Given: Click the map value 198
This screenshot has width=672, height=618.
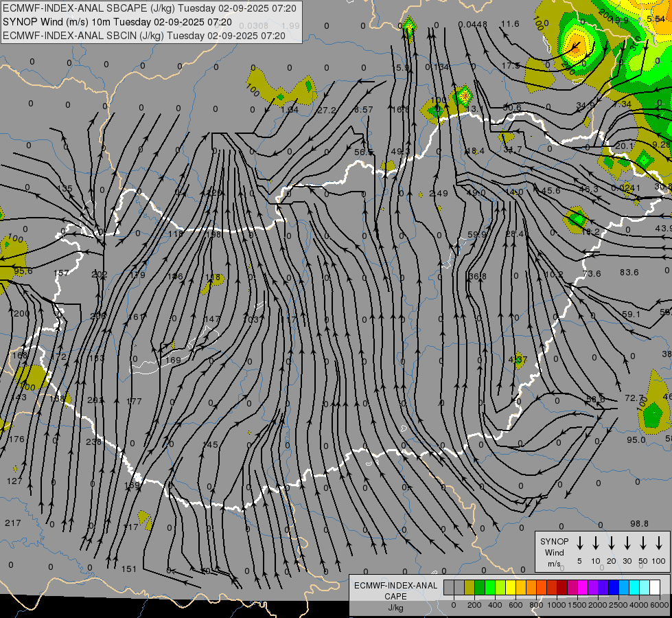Looking at the screenshot, I should [x=213, y=235].
